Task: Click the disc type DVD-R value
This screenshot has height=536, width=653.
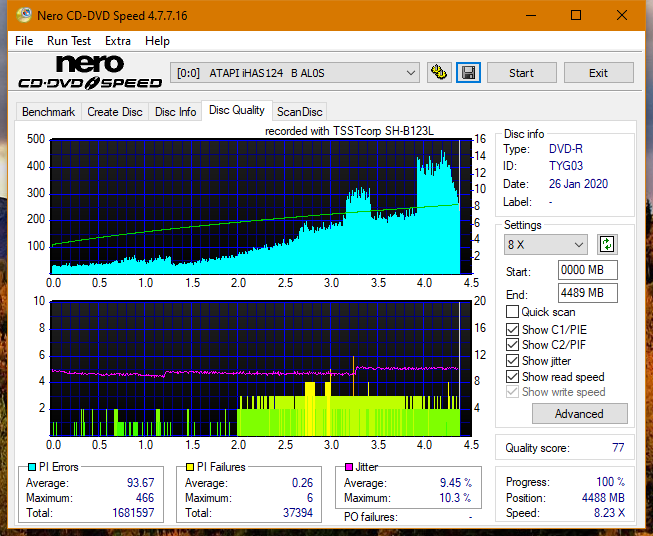Action: point(566,149)
